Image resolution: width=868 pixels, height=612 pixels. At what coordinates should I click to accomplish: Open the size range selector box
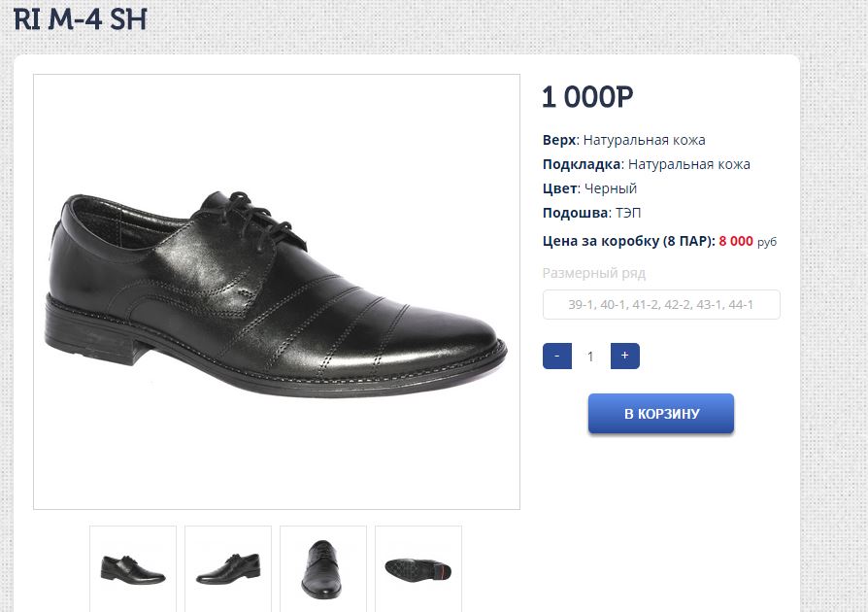tap(661, 305)
